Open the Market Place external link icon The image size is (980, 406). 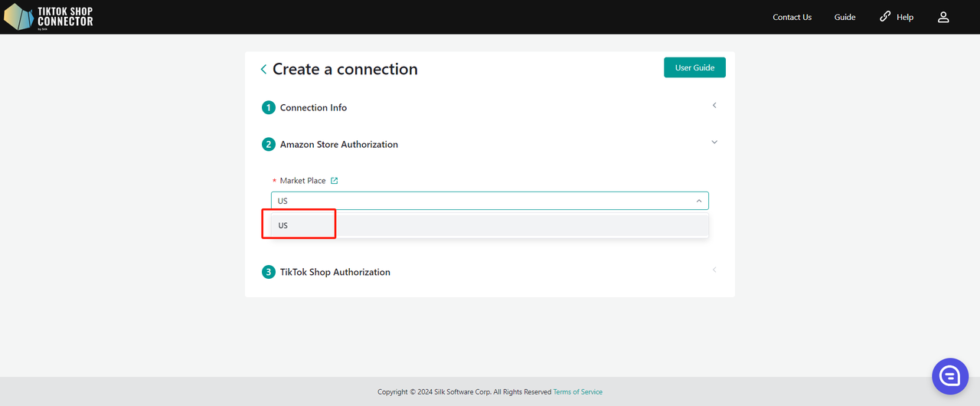(x=334, y=181)
